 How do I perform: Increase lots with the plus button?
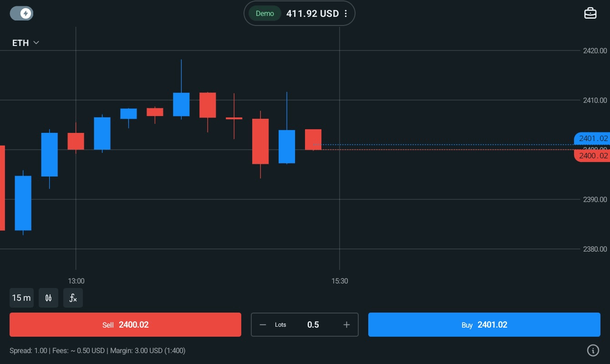346,325
